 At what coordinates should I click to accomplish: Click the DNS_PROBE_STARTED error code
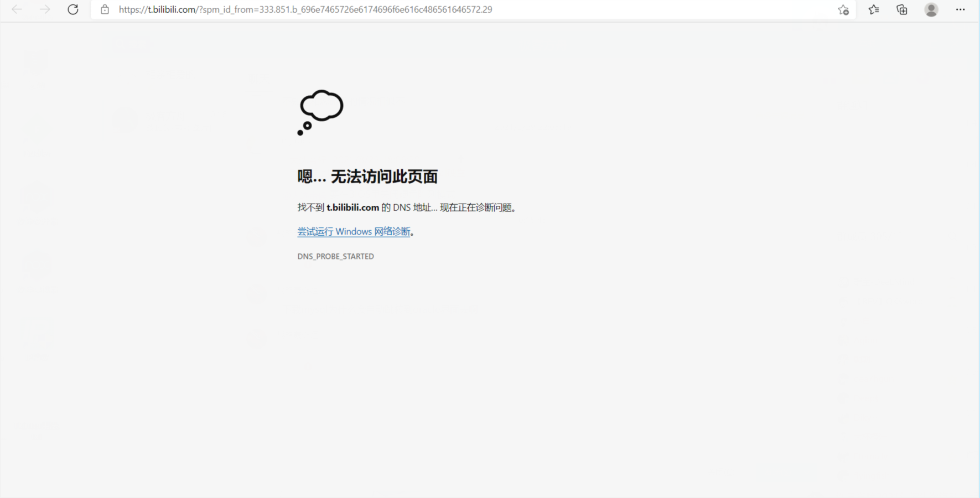tap(335, 256)
